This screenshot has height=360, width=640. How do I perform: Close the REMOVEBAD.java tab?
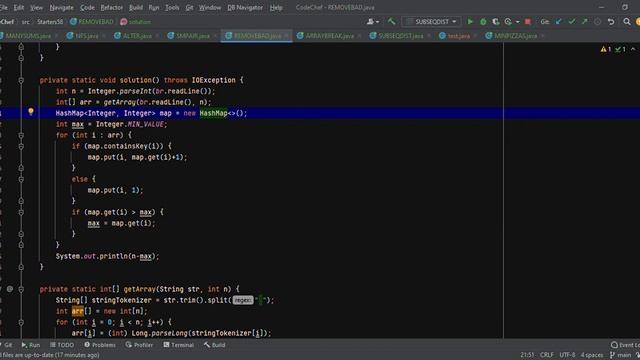(287, 36)
